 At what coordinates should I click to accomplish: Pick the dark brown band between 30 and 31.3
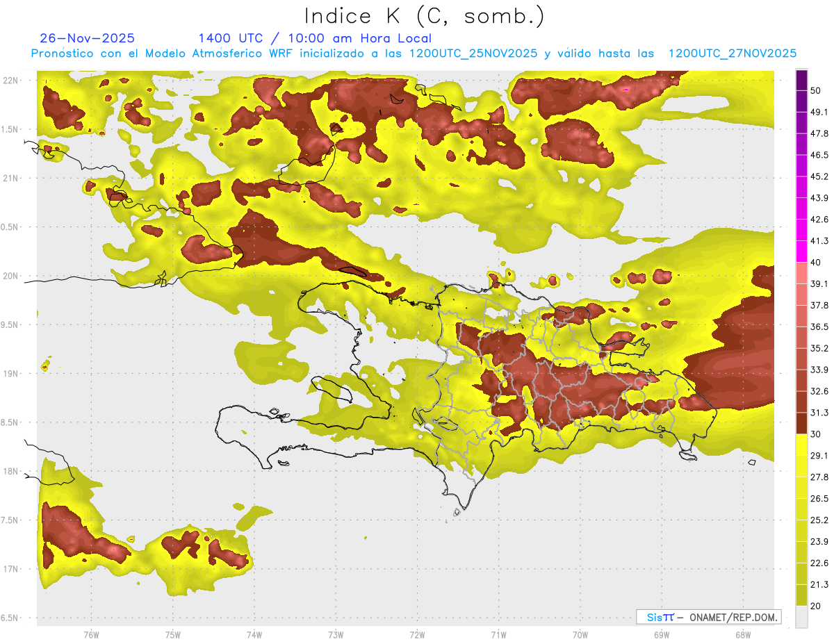pyautogui.click(x=801, y=423)
